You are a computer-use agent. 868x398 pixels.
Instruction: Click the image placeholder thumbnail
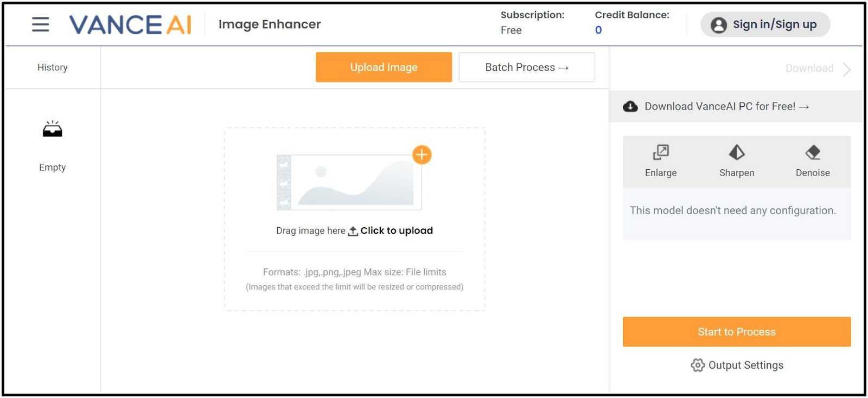349,182
